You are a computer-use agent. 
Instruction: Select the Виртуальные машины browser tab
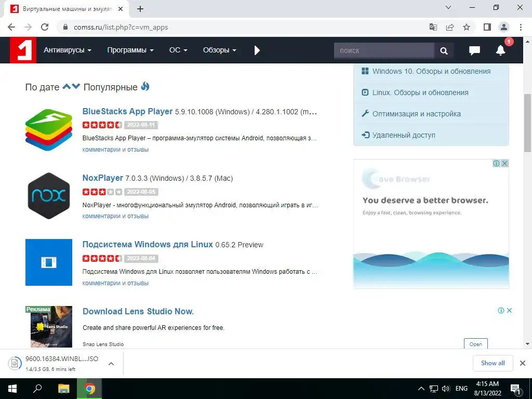(66, 9)
